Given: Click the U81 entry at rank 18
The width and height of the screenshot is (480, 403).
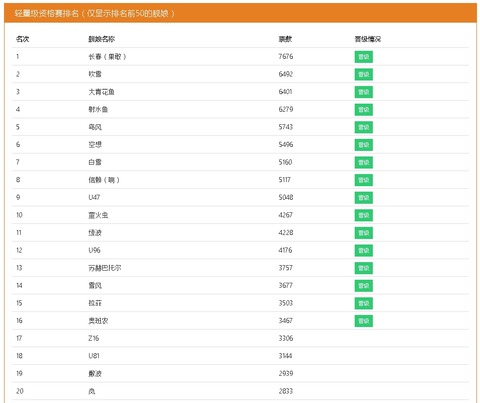Looking at the screenshot, I should point(94,356).
